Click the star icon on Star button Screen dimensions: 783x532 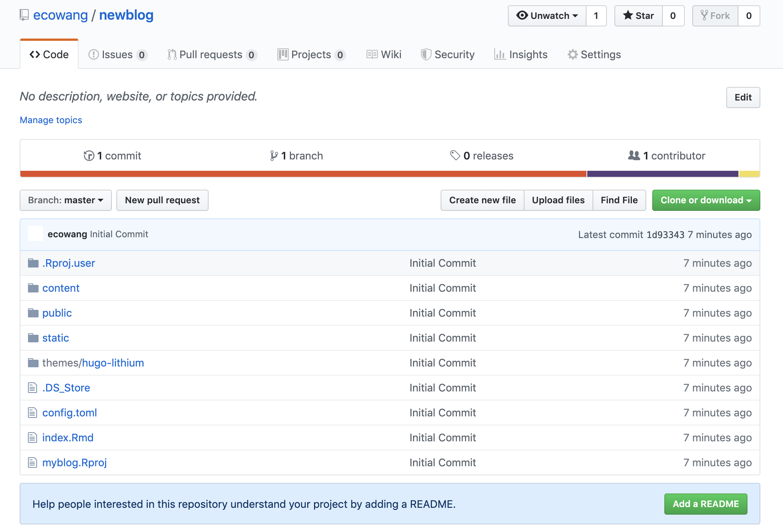pyautogui.click(x=628, y=15)
